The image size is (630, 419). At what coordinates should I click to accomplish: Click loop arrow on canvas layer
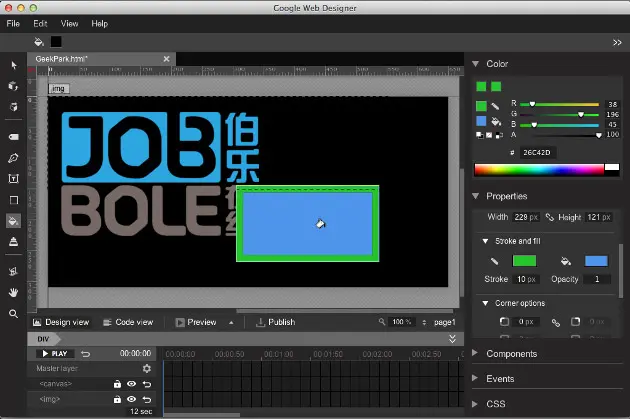[x=147, y=384]
